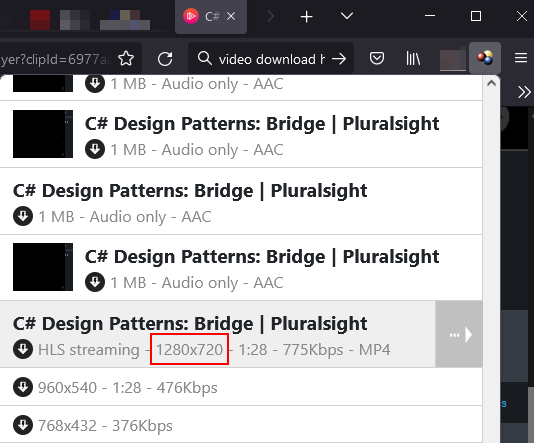
Task: Select '960x540 - 1:28 - 476Kbps' row
Action: (241, 387)
